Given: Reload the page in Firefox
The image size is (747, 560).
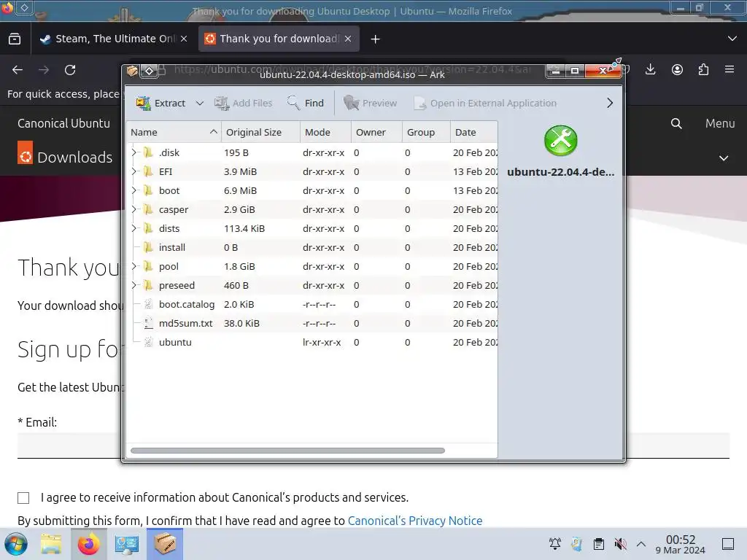Looking at the screenshot, I should [x=70, y=70].
